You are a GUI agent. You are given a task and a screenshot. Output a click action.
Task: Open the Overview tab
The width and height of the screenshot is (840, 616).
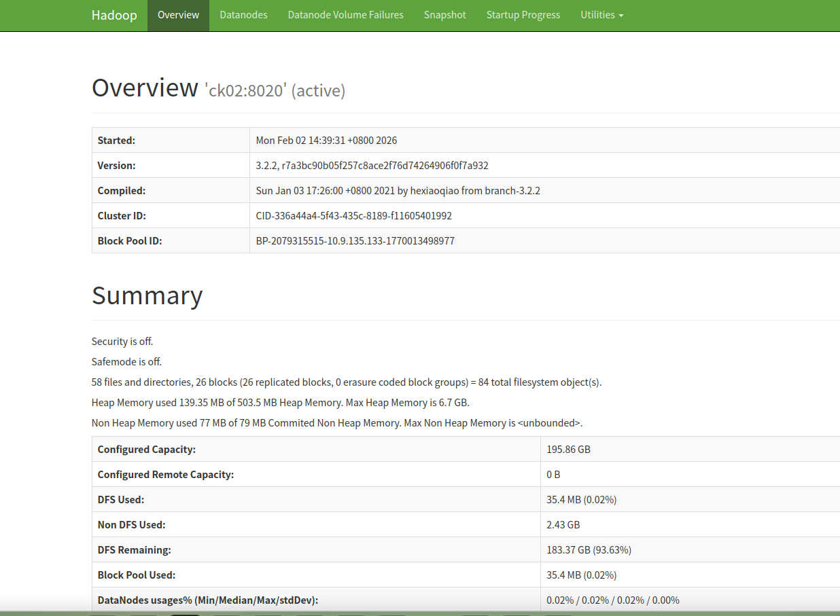178,15
